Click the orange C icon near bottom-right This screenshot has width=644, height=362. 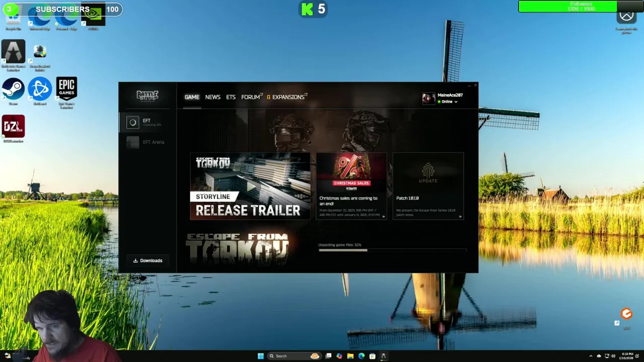click(626, 314)
